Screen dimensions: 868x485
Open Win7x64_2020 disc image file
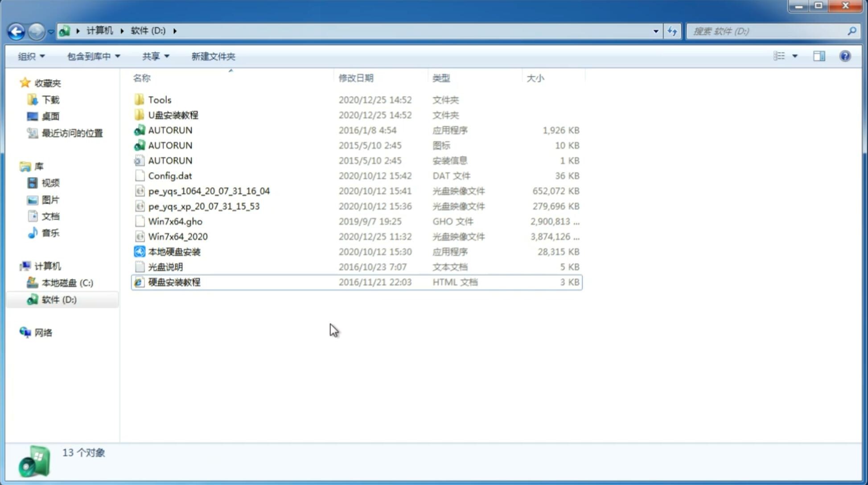pyautogui.click(x=178, y=237)
